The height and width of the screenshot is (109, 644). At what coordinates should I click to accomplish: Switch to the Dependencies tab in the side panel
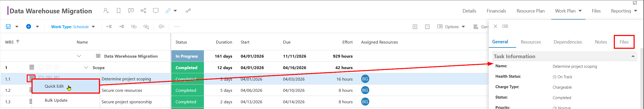pos(568,42)
